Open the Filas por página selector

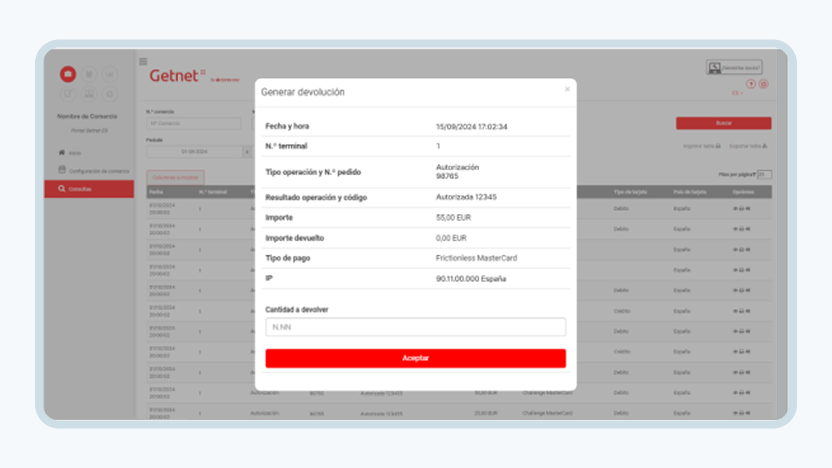pos(764,175)
